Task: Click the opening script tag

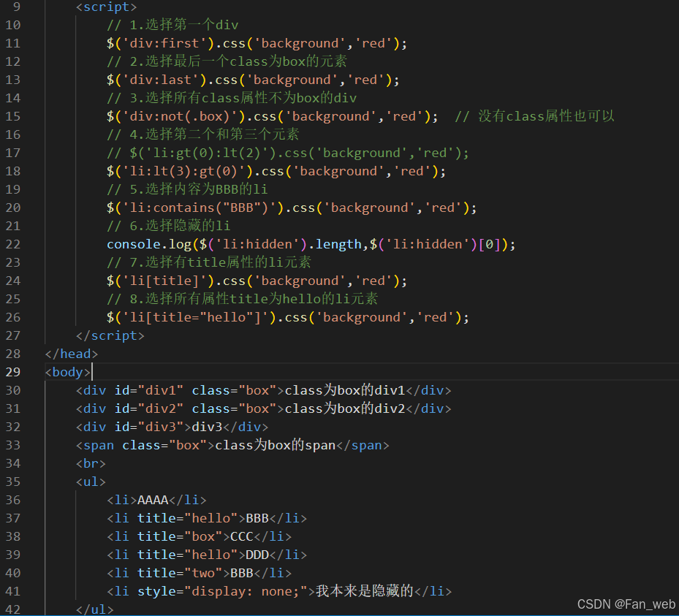Action: (x=107, y=7)
